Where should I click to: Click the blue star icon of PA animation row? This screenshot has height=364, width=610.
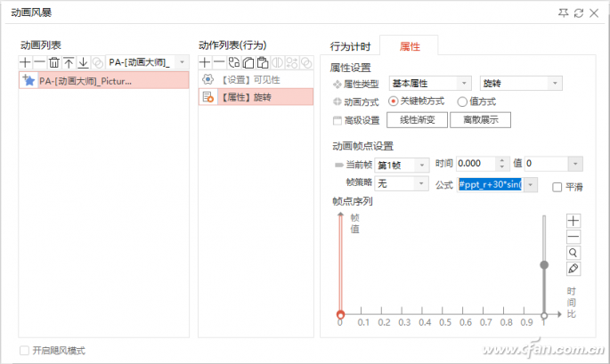point(28,80)
